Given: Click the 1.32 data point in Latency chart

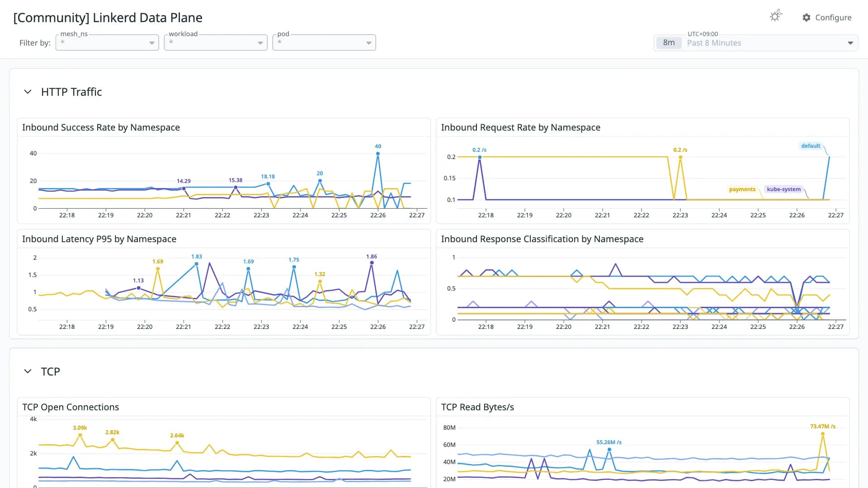Looking at the screenshot, I should (x=320, y=282).
